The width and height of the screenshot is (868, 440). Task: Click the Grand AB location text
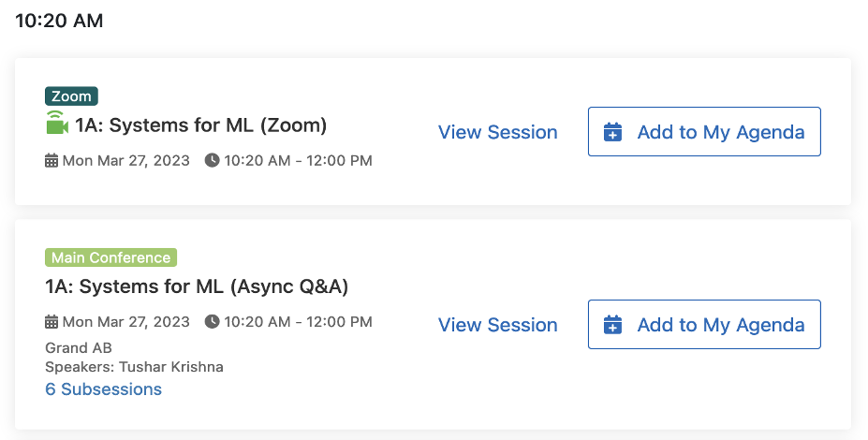tap(79, 348)
